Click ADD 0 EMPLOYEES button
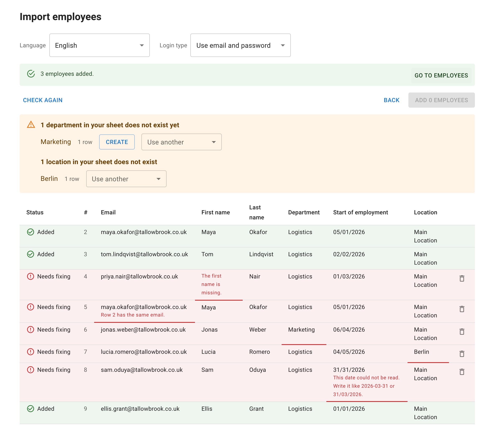This screenshot has height=448, width=495. (441, 100)
